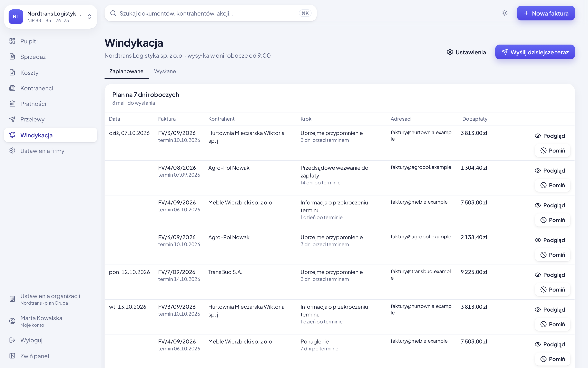Focus the document search field
588x368 pixels.
[x=211, y=13]
